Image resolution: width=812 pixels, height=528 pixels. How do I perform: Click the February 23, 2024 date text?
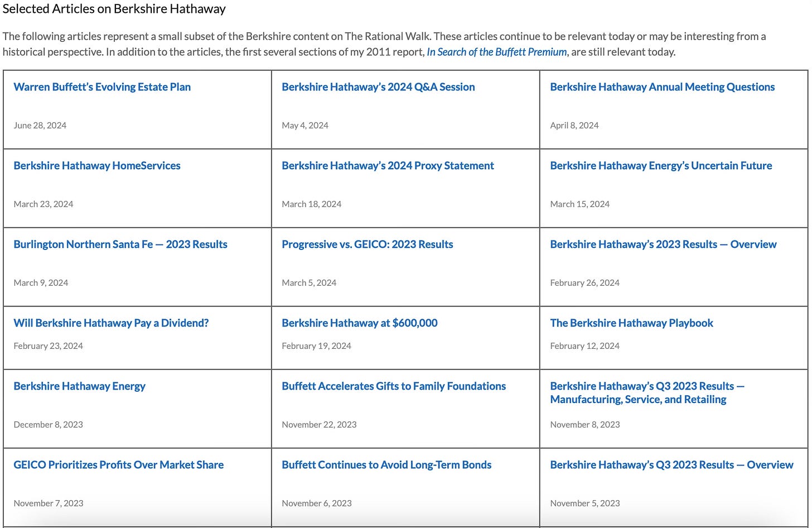click(48, 346)
